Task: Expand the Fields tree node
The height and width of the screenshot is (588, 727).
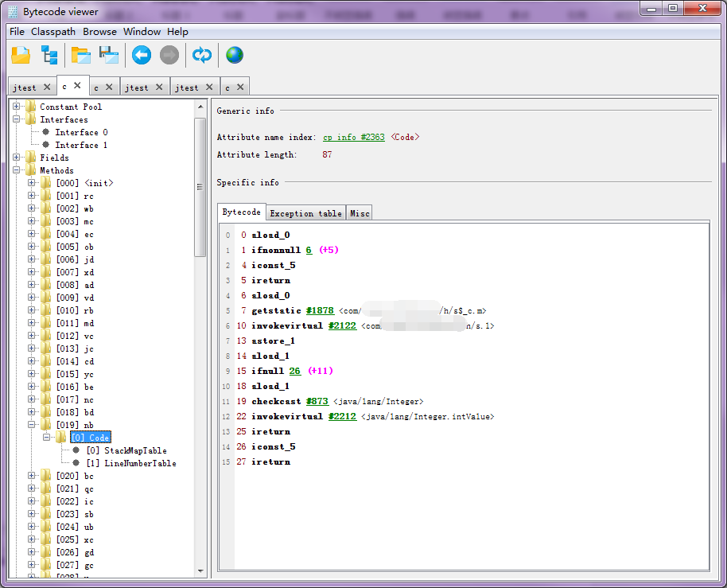Action: coord(17,158)
